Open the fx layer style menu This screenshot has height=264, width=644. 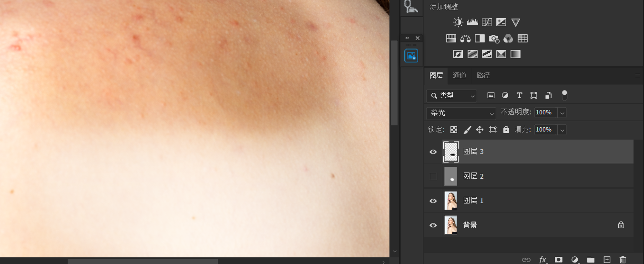pyautogui.click(x=542, y=260)
